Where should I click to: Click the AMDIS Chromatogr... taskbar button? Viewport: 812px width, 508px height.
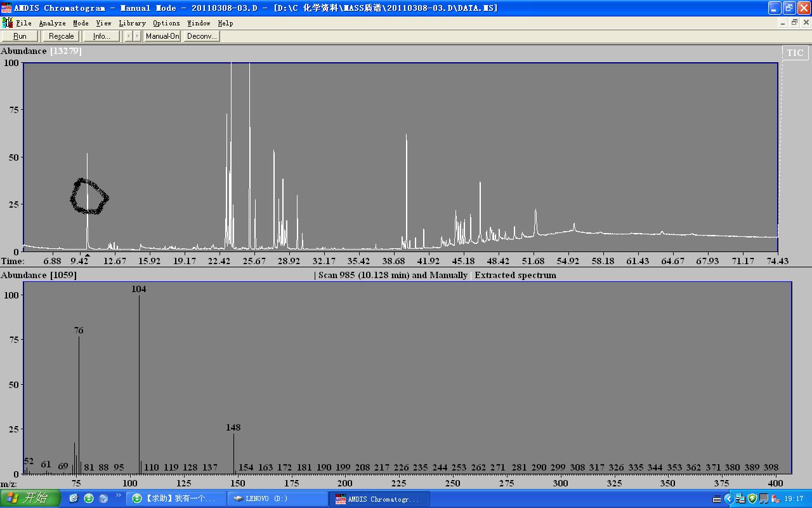pyautogui.click(x=379, y=498)
